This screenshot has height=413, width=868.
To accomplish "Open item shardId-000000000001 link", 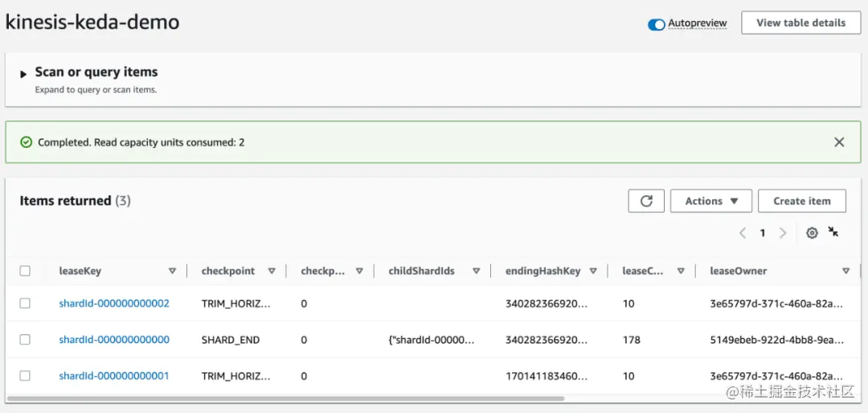I will click(x=114, y=376).
